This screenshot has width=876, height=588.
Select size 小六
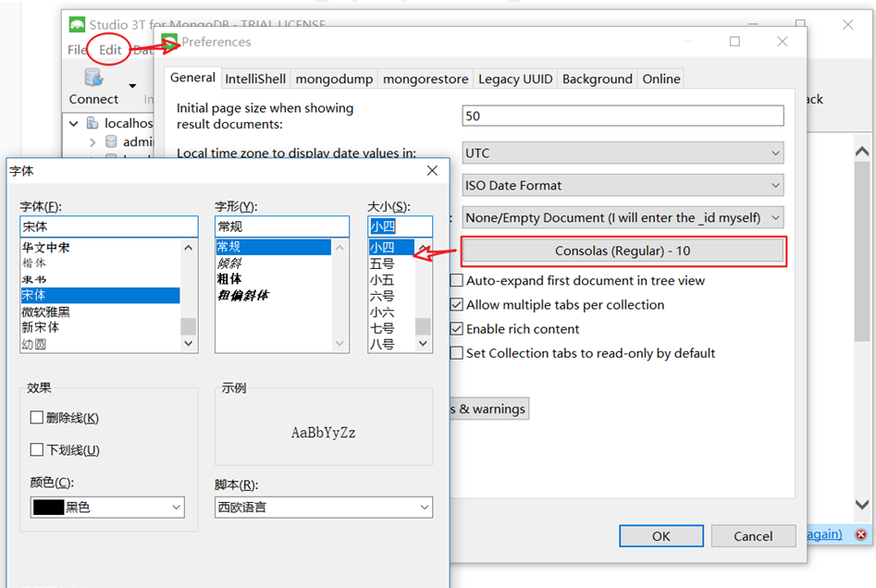click(x=391, y=312)
